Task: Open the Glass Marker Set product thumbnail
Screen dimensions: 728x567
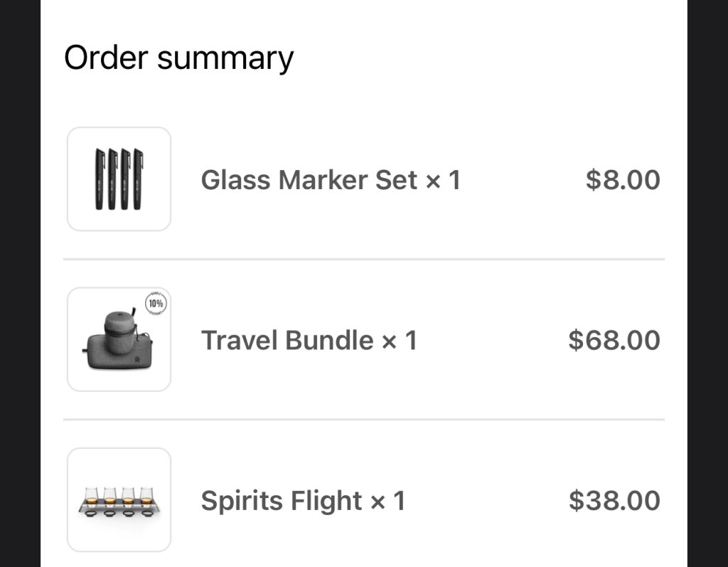Action: coord(119,179)
